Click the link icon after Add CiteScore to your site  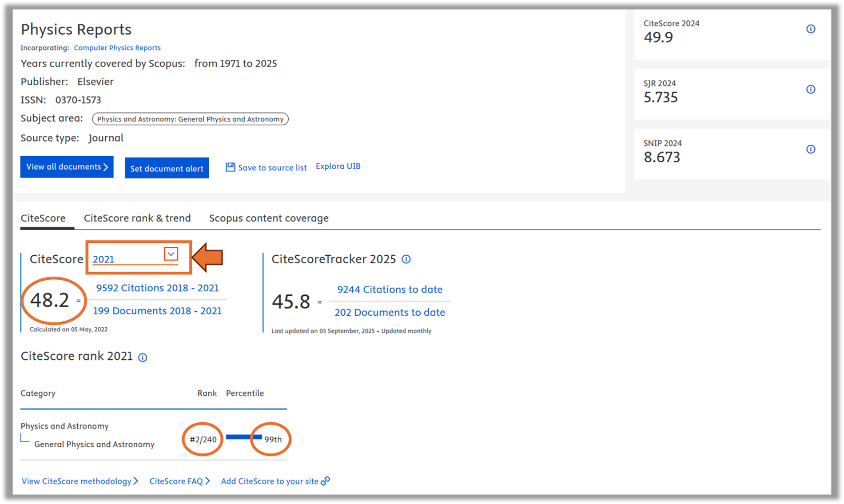pos(326,481)
